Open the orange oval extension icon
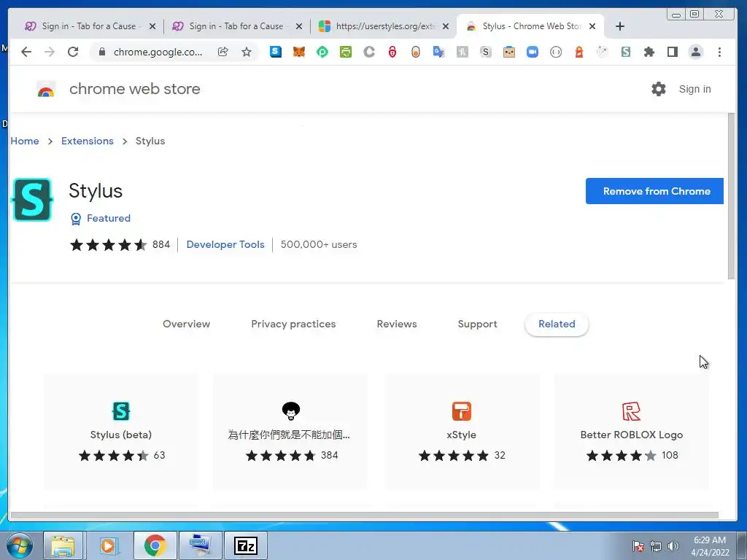 click(415, 52)
